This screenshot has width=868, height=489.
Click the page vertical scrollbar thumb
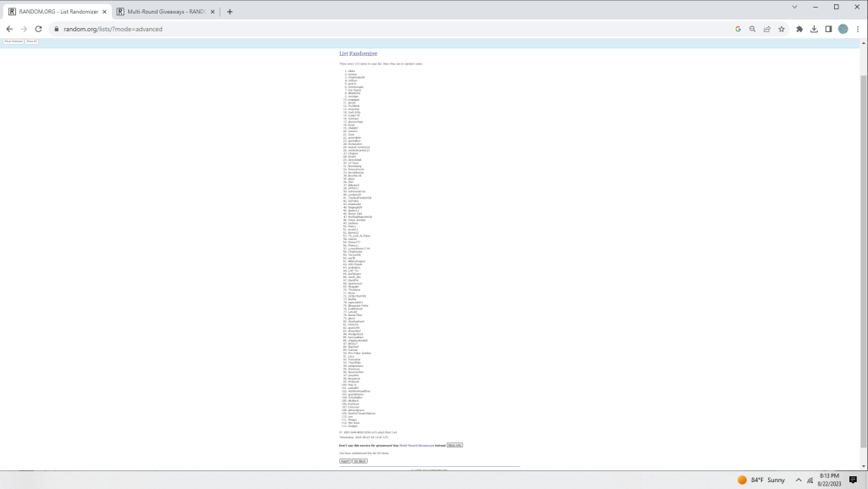pyautogui.click(x=864, y=261)
